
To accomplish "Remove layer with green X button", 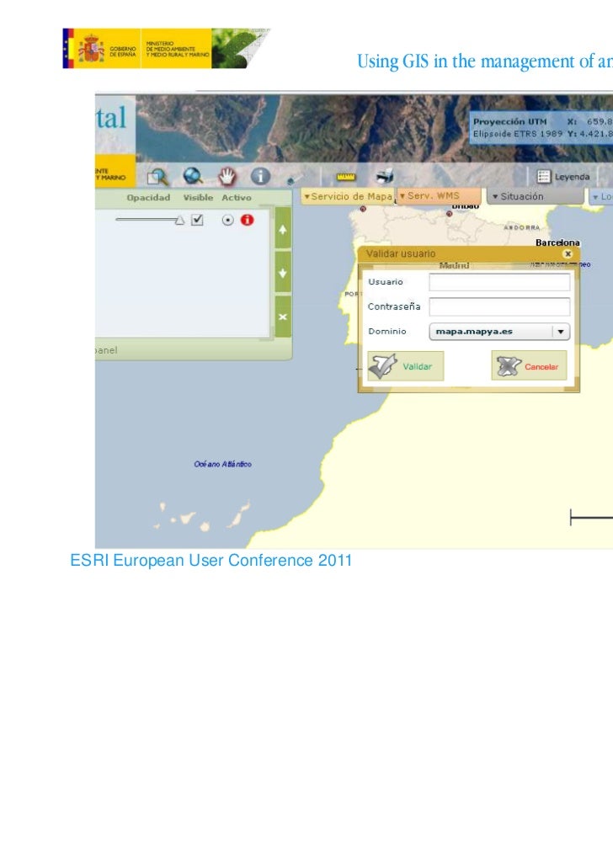I will coord(283,317).
